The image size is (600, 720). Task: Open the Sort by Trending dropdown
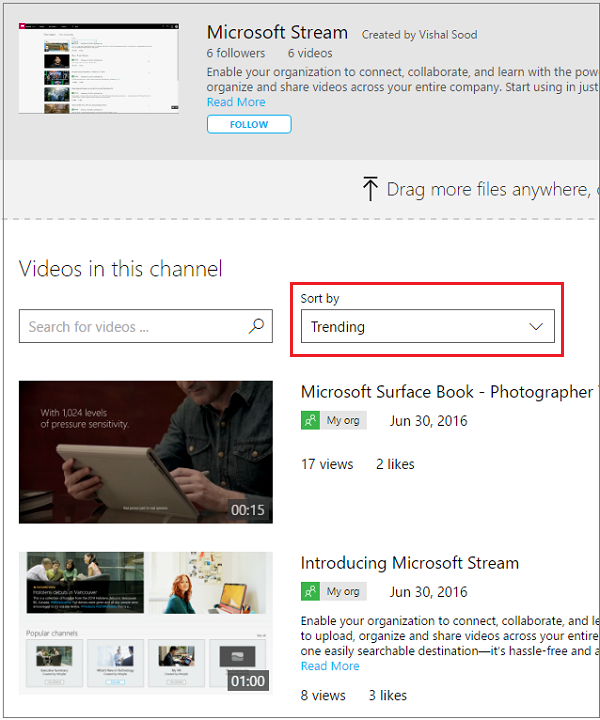coord(427,326)
